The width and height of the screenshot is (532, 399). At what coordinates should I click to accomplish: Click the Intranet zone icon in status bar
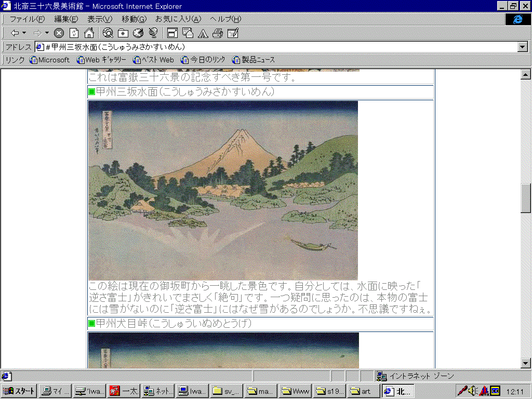381,376
